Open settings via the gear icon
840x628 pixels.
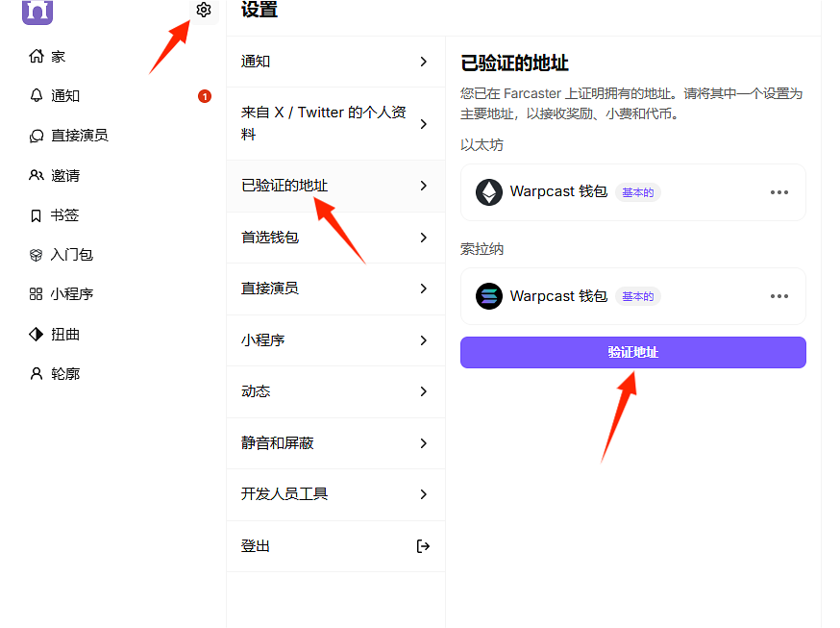coord(203,10)
